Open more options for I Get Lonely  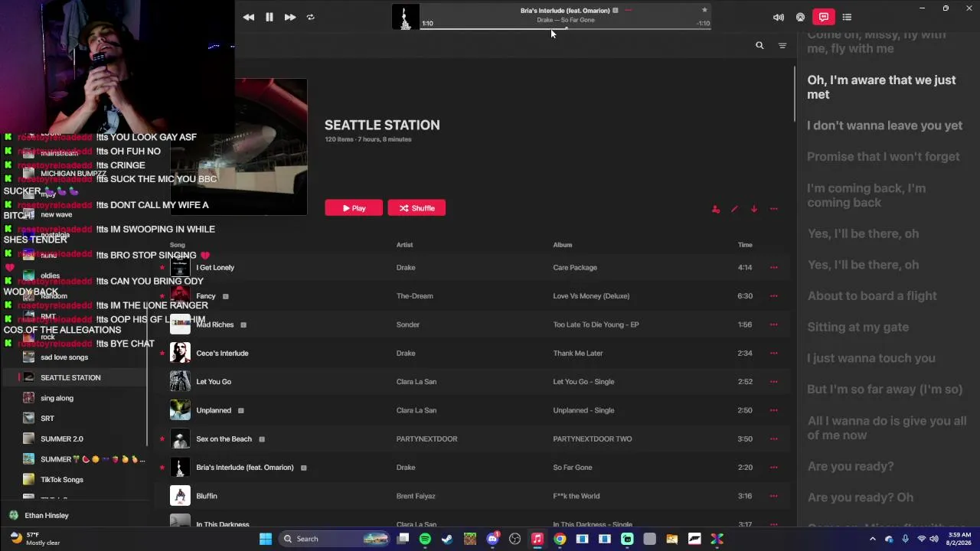click(774, 268)
